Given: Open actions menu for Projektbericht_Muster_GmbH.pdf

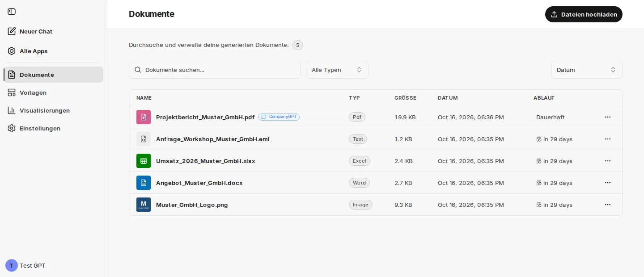Looking at the screenshot, I should (x=608, y=117).
